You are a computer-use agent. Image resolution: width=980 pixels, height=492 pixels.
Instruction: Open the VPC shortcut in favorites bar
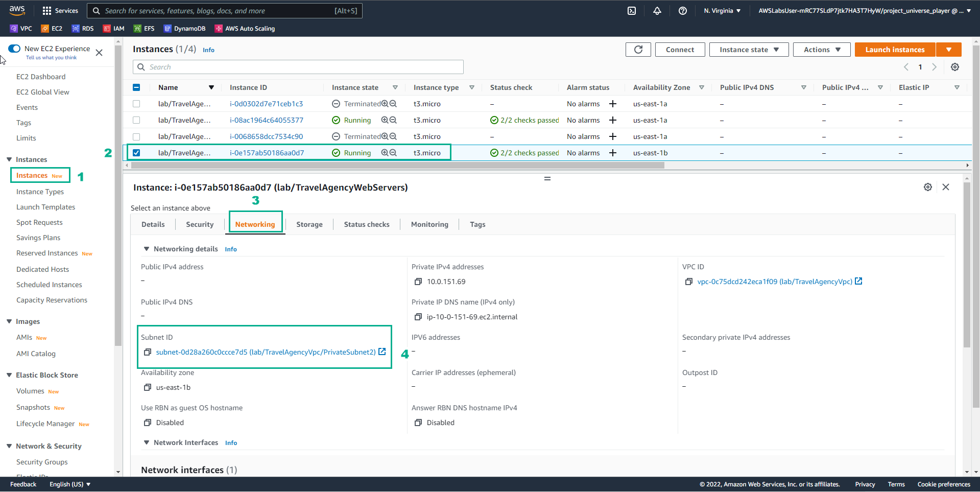pyautogui.click(x=21, y=29)
